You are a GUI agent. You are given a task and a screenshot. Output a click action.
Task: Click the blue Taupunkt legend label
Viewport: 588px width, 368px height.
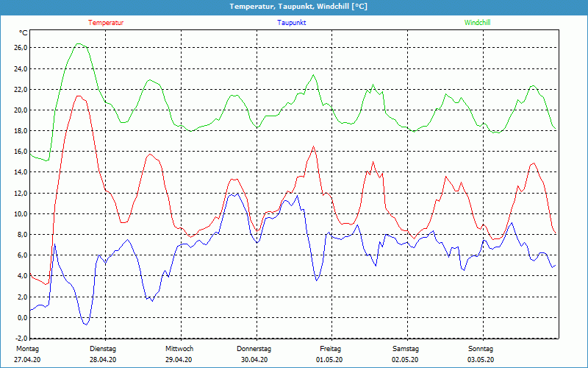291,23
